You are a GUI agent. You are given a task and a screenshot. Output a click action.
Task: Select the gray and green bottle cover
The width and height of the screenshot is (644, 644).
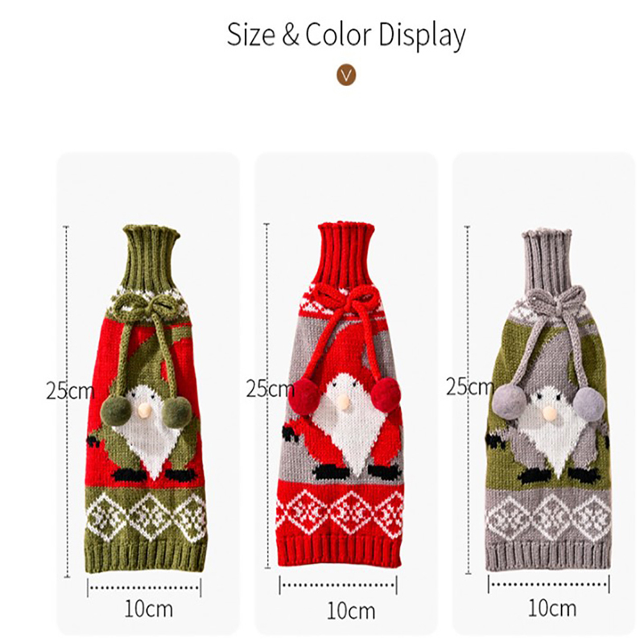[x=547, y=399]
